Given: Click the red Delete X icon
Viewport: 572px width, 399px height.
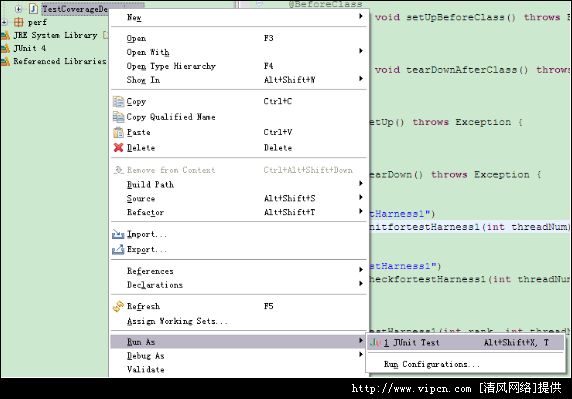Looking at the screenshot, I should pyautogui.click(x=118, y=148).
